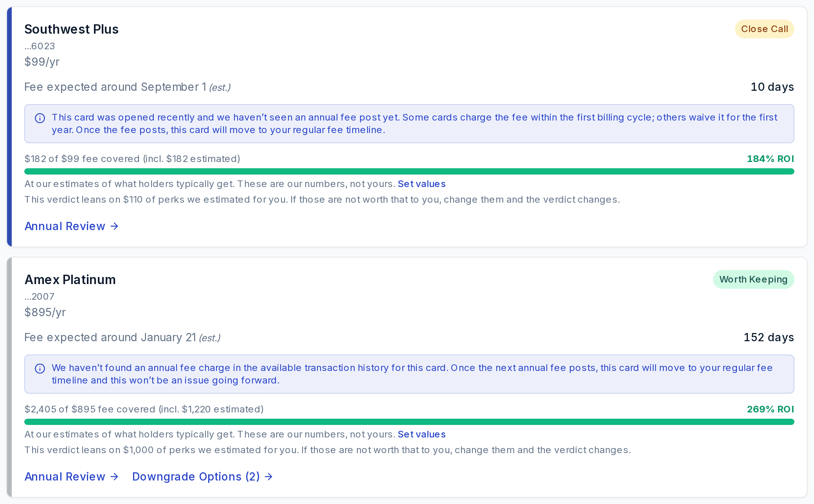Screen dimensions: 814x504
Task: Click info icon in Amex Platinum notice
Action: [40, 368]
